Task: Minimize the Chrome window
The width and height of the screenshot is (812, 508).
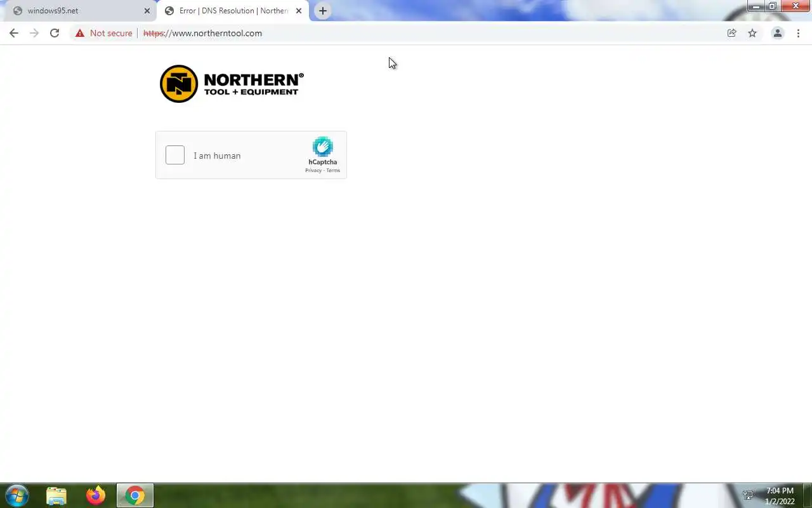Action: tap(756, 6)
